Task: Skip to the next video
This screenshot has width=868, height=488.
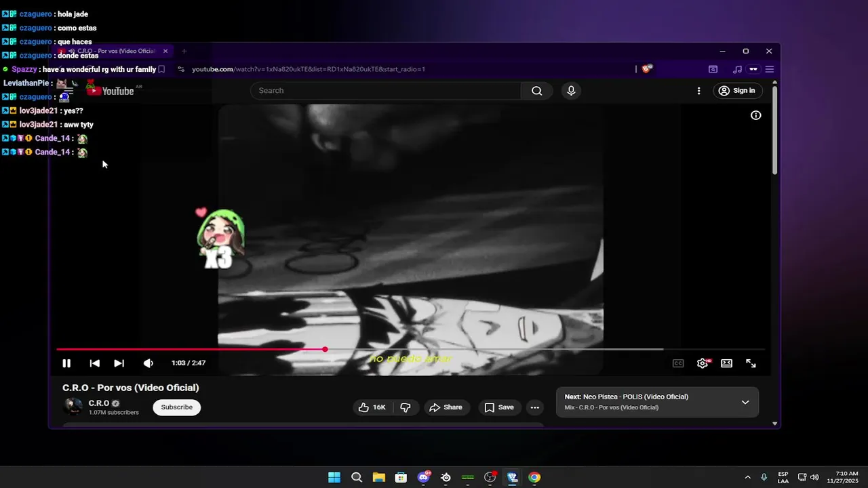Action: (x=119, y=363)
